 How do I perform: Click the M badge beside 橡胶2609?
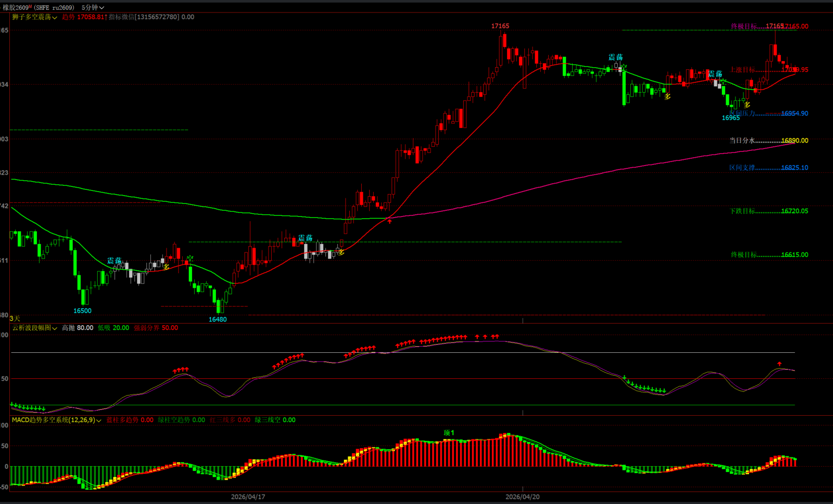point(30,6)
